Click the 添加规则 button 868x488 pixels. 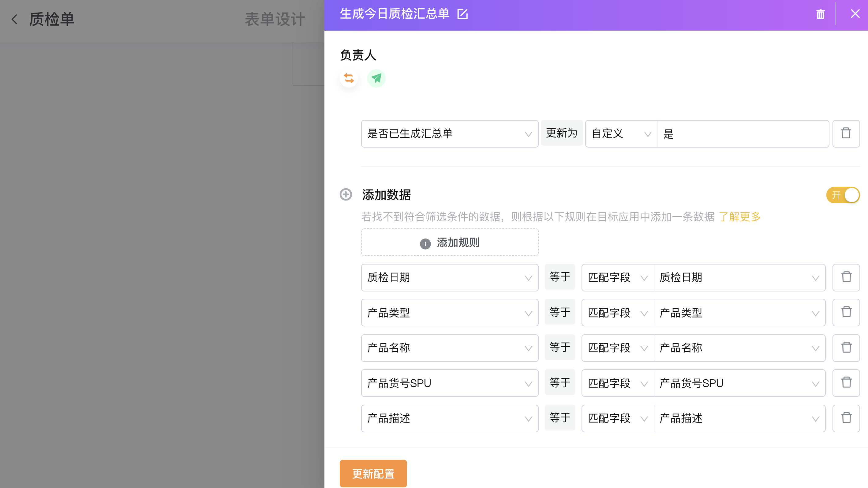(450, 242)
